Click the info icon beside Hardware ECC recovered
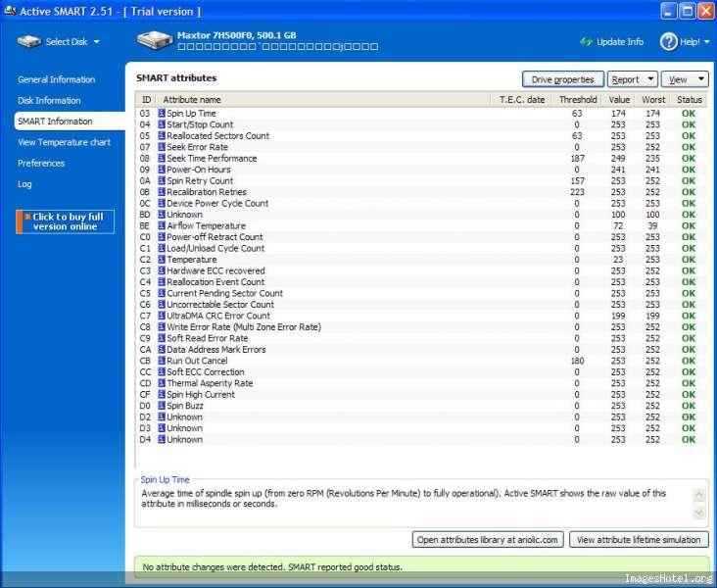Viewport: 717px width, 588px height. click(x=162, y=270)
